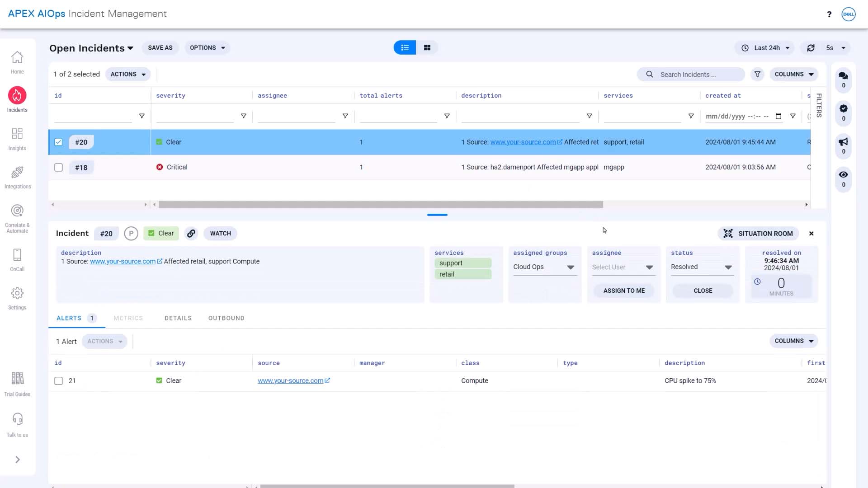Open calendar picker in created at filter
868x488 pixels.
778,116
